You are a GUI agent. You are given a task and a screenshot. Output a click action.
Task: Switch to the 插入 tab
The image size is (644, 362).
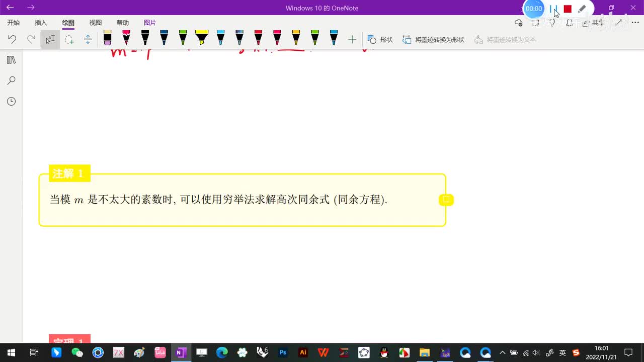tap(41, 23)
